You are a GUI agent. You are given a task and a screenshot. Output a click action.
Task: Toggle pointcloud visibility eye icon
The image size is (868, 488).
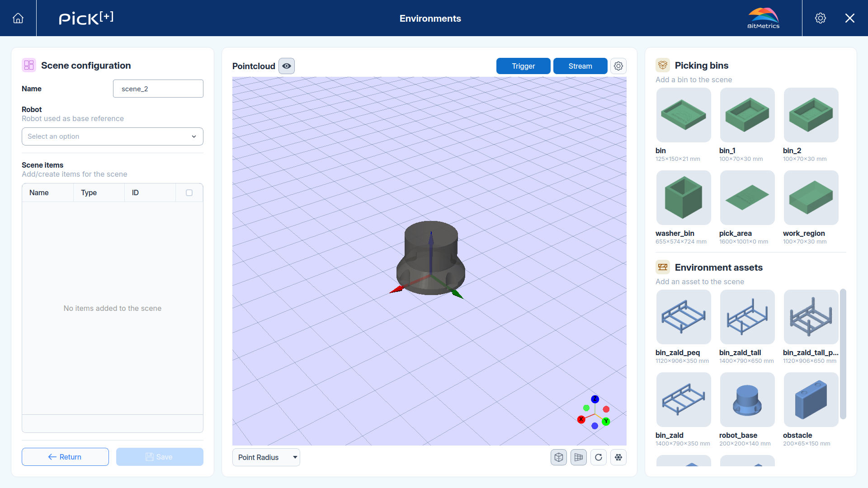[x=287, y=66]
